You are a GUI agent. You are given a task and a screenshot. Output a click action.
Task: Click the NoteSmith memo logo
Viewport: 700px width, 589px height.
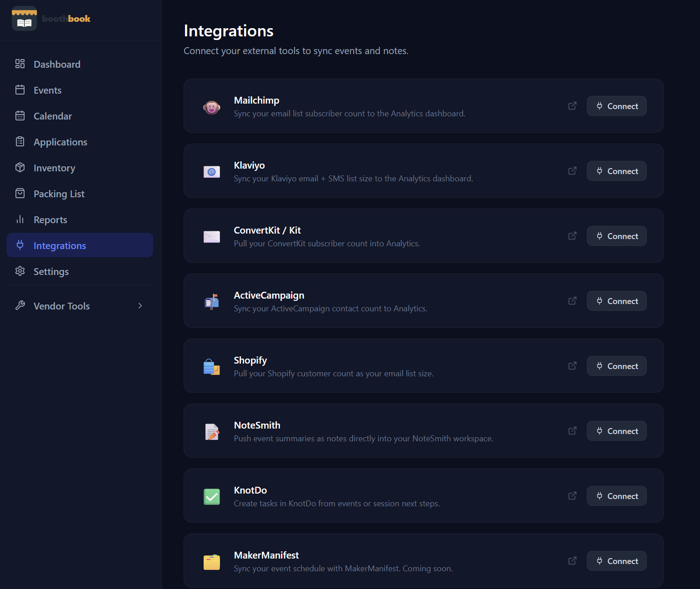point(212,432)
